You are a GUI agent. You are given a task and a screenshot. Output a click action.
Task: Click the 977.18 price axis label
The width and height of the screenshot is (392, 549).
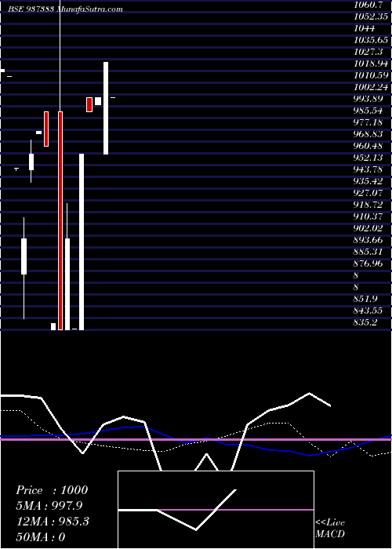(x=368, y=122)
